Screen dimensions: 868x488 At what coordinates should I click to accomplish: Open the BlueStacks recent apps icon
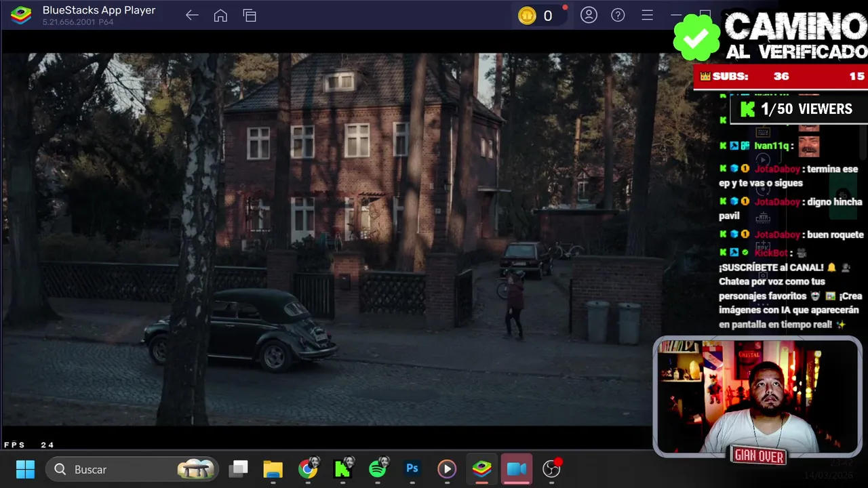tap(250, 15)
